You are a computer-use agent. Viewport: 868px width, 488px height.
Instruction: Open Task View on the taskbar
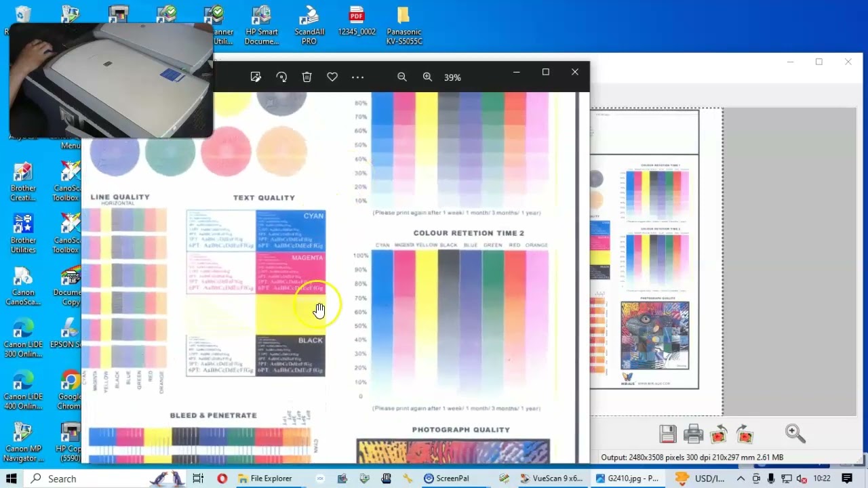[198, 479]
